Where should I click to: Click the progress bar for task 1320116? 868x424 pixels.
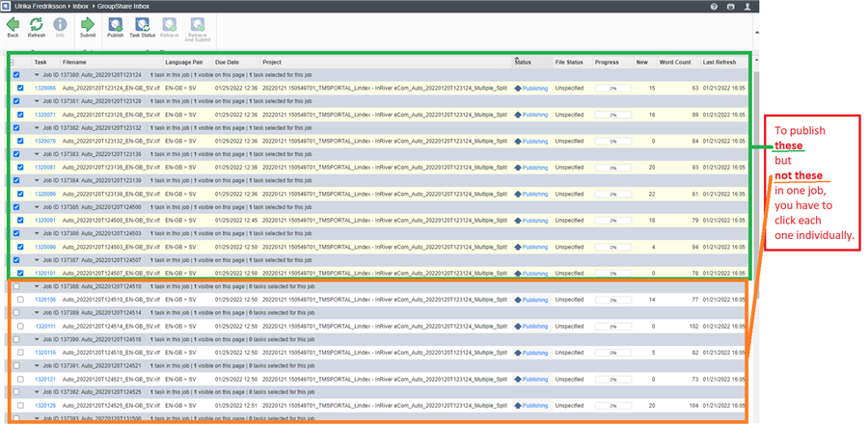point(613,353)
